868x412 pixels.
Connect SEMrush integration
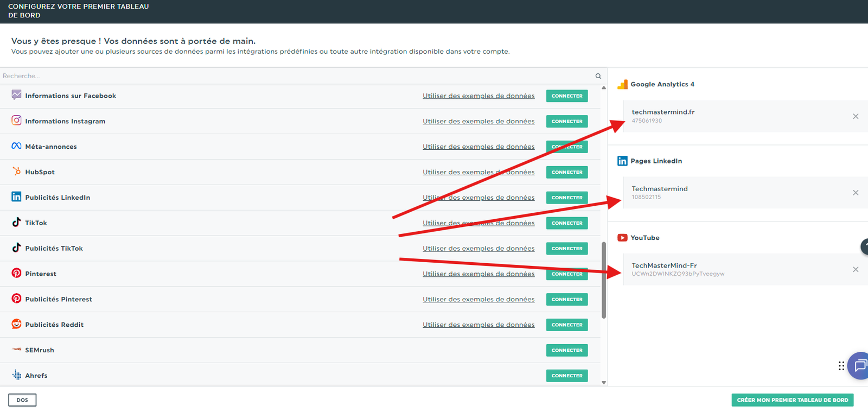(x=567, y=351)
